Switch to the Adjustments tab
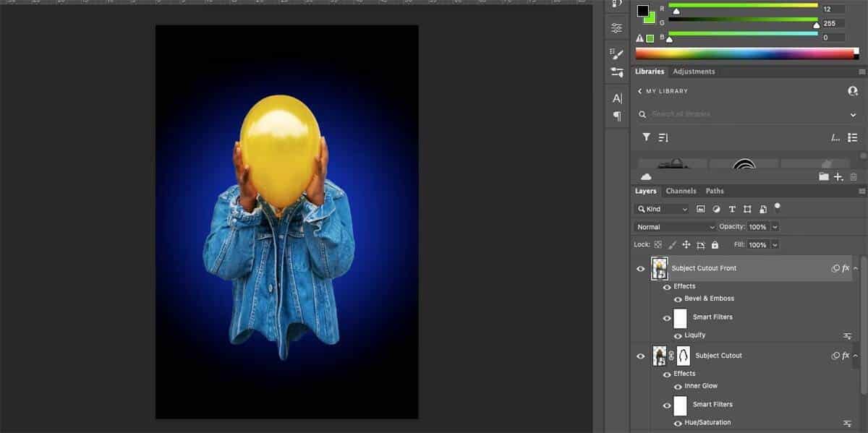Screen dimensions: 868x433 pyautogui.click(x=694, y=72)
